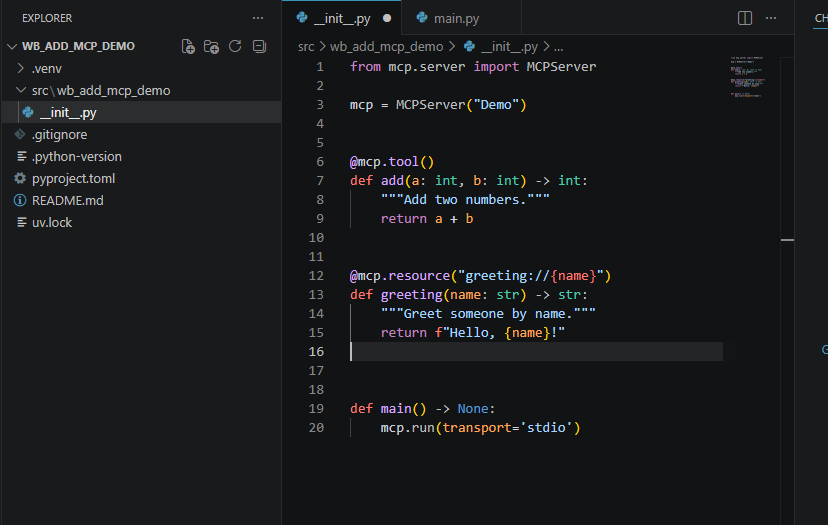The width and height of the screenshot is (828, 525).
Task: Click chevron after wb_add_mcp_demo in breadcrumb
Action: (452, 46)
